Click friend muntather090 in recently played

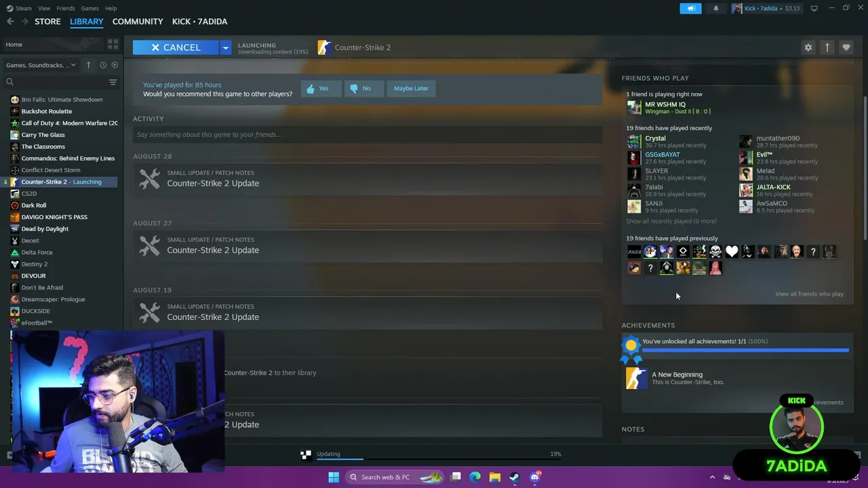tap(778, 138)
